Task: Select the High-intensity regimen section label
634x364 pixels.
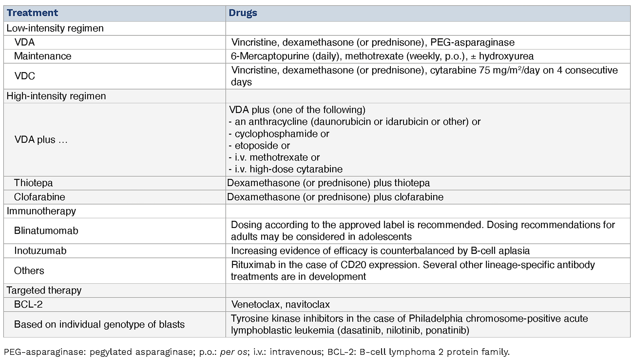Action: coord(56,96)
